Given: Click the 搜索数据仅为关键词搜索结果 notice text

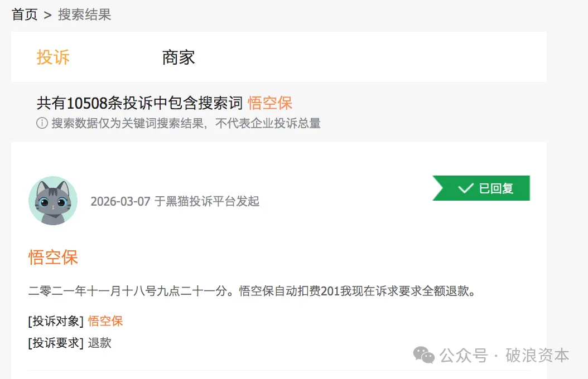Looking at the screenshot, I should point(186,123).
